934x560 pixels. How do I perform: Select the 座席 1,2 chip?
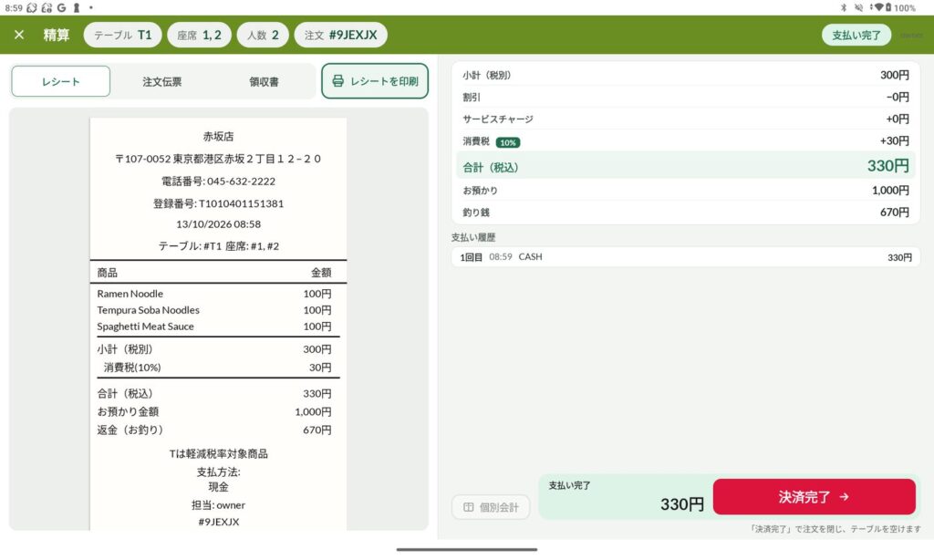[x=199, y=35]
